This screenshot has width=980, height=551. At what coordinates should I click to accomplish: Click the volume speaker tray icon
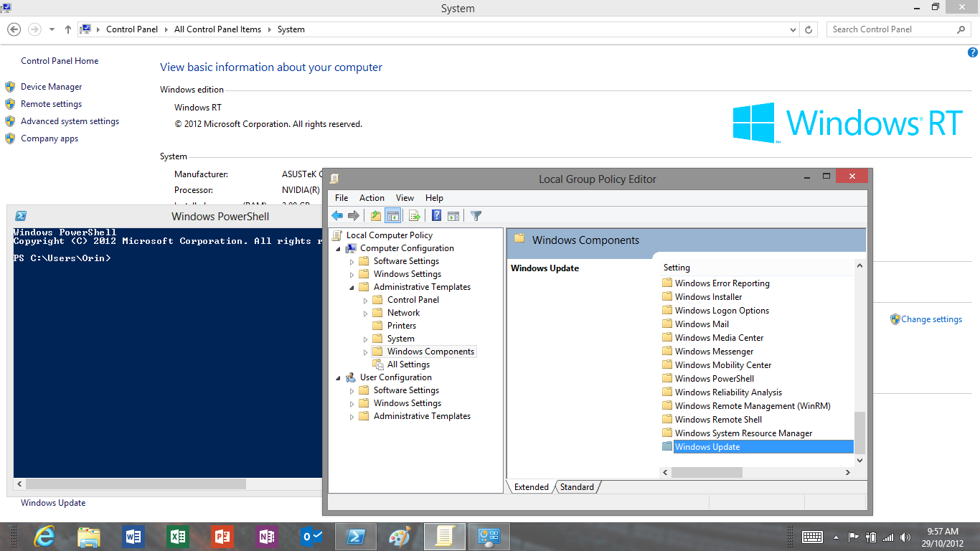tap(905, 537)
